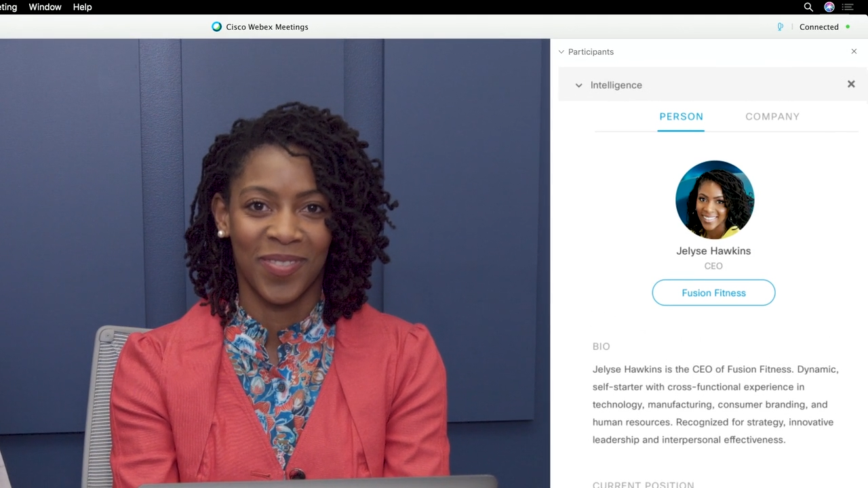This screenshot has height=488, width=868.
Task: Click the Connected status label
Action: 818,26
